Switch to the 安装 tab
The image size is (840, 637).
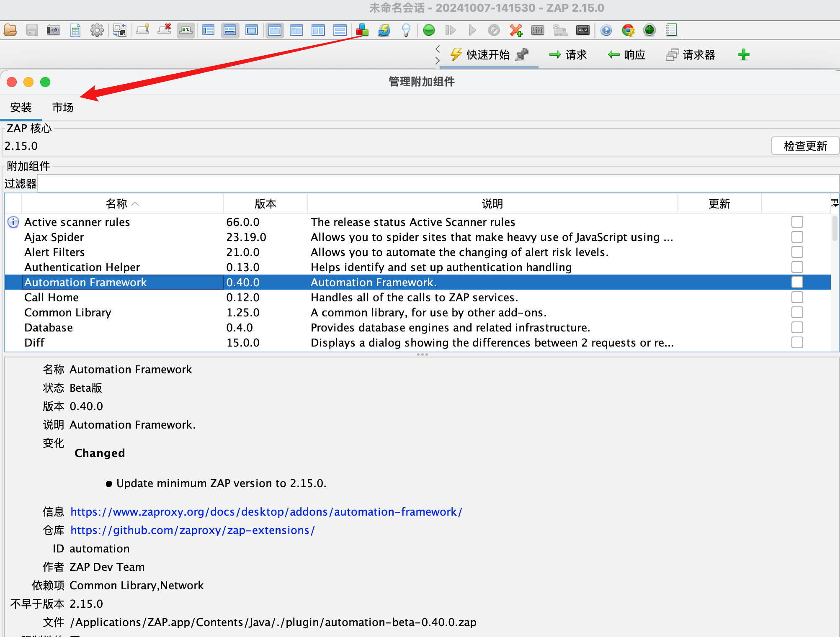(x=21, y=108)
